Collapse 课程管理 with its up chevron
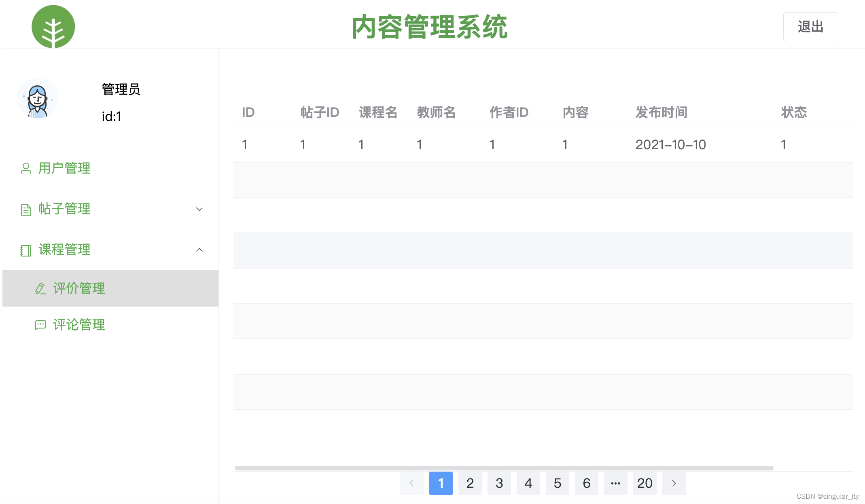Screen dimensions: 865x504 tap(199, 250)
